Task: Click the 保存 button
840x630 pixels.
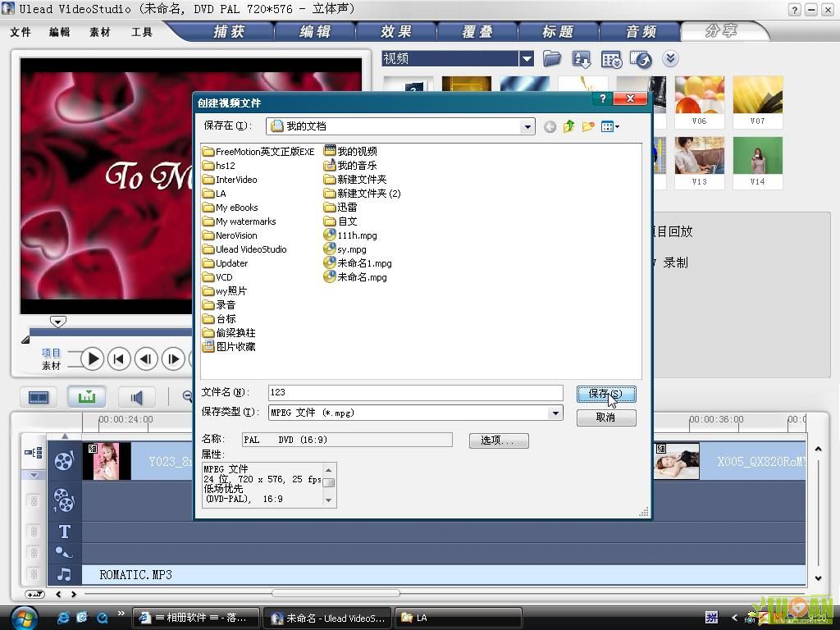Action: 606,394
